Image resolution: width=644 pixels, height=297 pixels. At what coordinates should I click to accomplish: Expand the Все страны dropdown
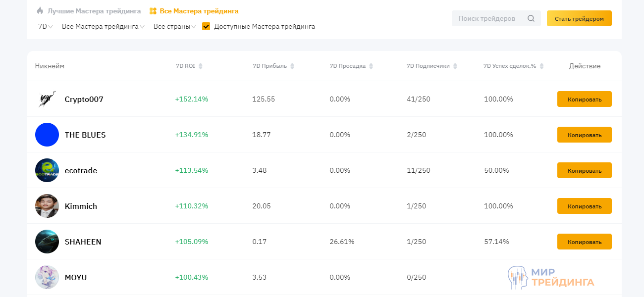pos(175,27)
